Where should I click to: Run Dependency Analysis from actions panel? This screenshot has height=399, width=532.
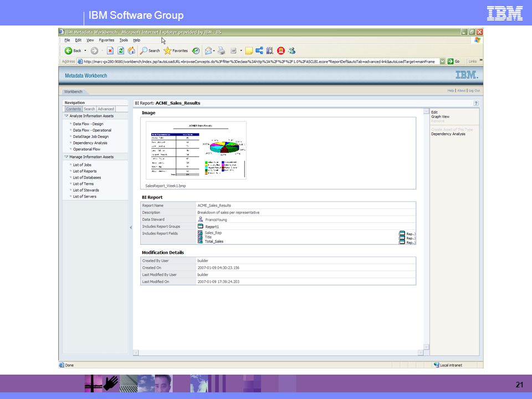[x=448, y=134]
